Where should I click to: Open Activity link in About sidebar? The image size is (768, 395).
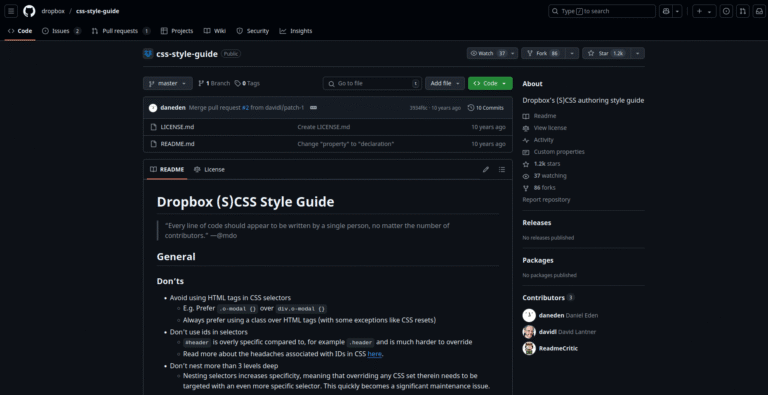pos(543,140)
